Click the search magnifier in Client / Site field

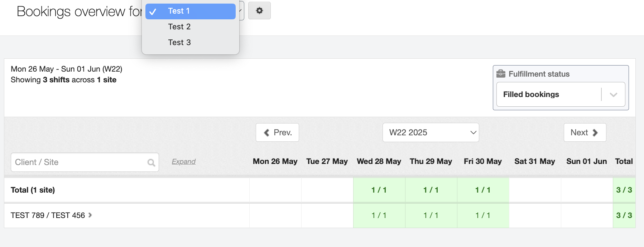151,163
